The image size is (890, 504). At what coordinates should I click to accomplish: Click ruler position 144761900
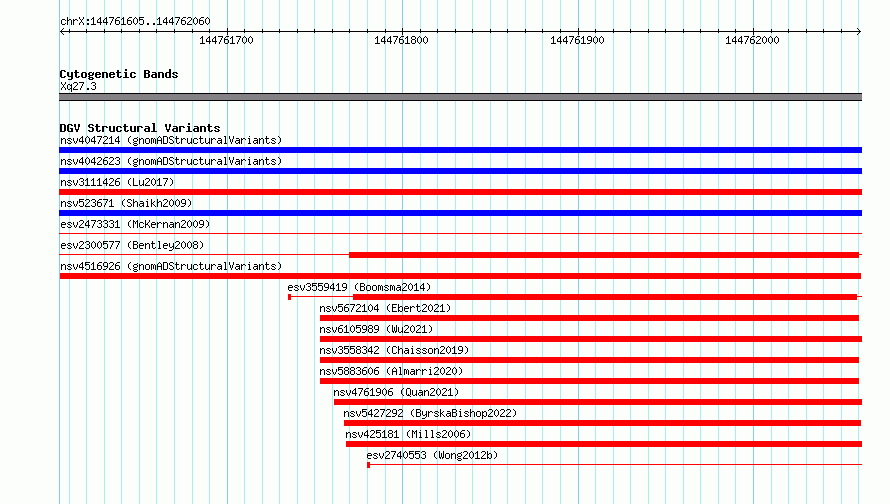point(577,40)
